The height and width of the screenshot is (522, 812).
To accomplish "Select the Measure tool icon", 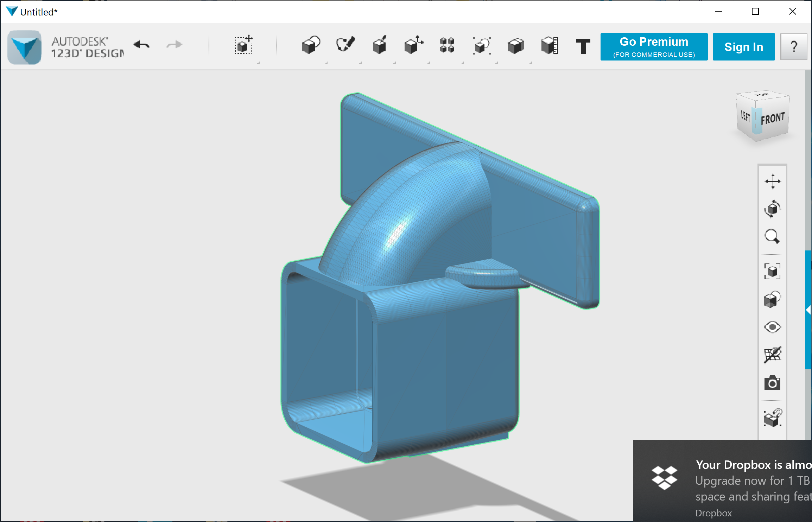I will (x=550, y=45).
